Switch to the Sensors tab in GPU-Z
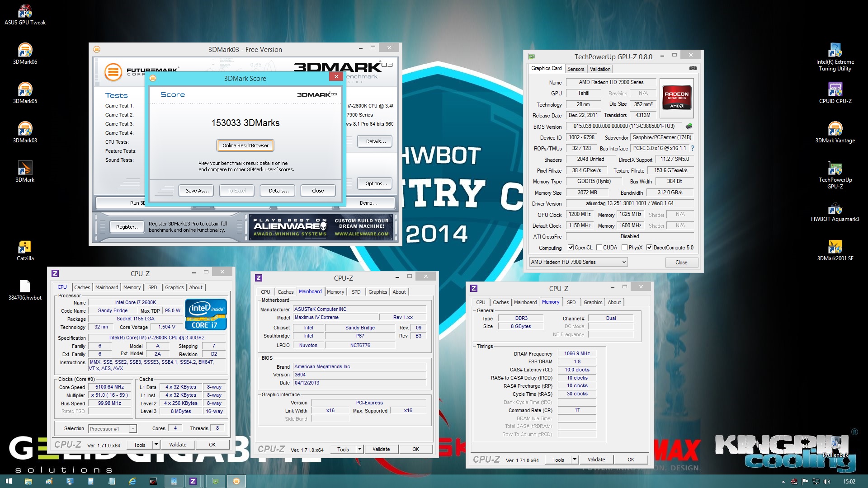 [576, 69]
